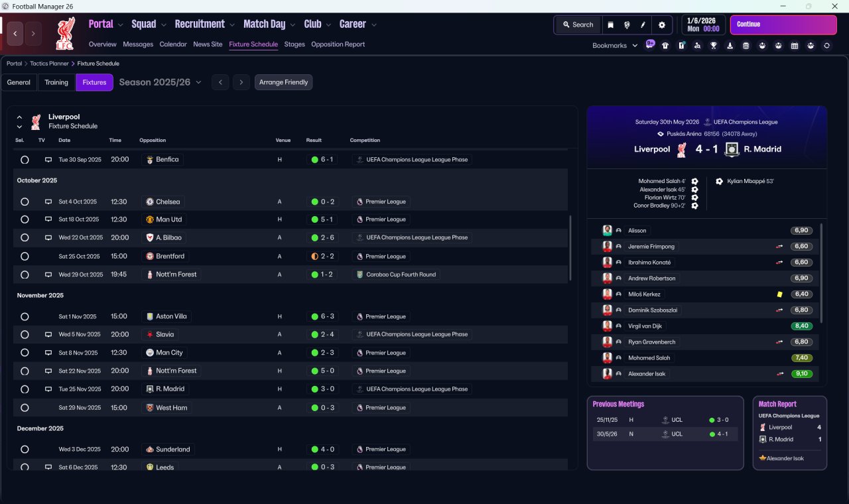The width and height of the screenshot is (849, 504).
Task: Go back with the left arrow navigation button
Action: pos(15,33)
